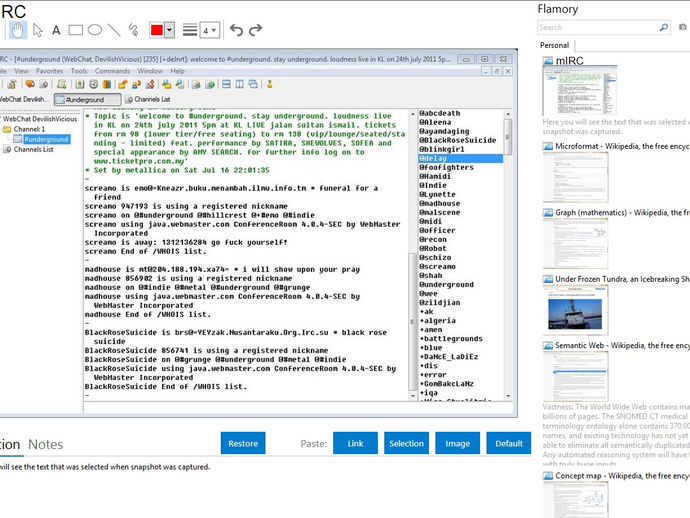Select +battlegrounds in the nick list
The image size is (690, 518).
pyautogui.click(x=451, y=339)
